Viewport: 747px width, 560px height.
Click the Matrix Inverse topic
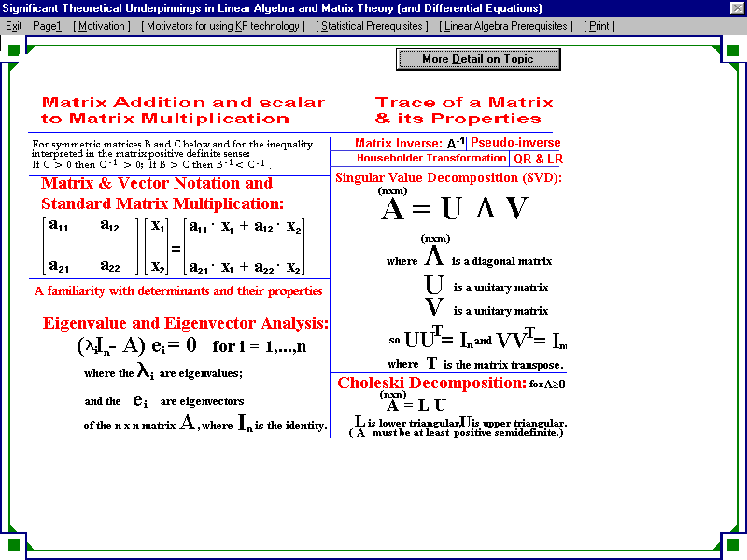point(409,143)
